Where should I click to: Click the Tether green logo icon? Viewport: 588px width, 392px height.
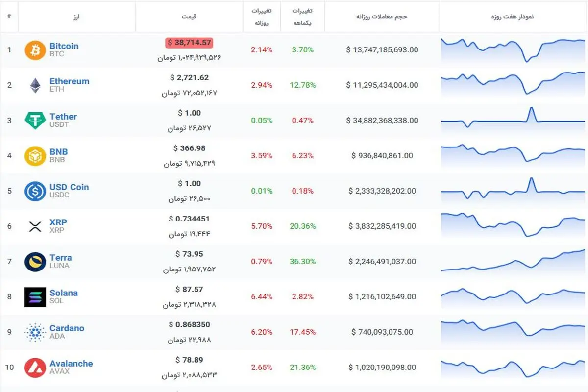pos(35,121)
